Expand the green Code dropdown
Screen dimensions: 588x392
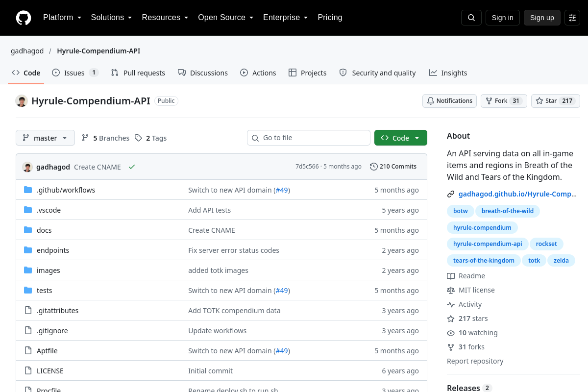(401, 138)
